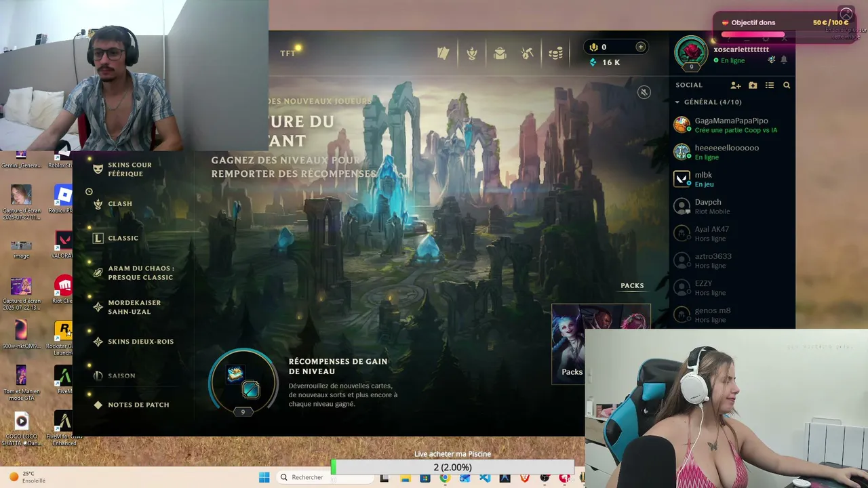Screen dimensions: 868x488
Task: Click the Rechercher taskbar search field
Action: [x=325, y=477]
